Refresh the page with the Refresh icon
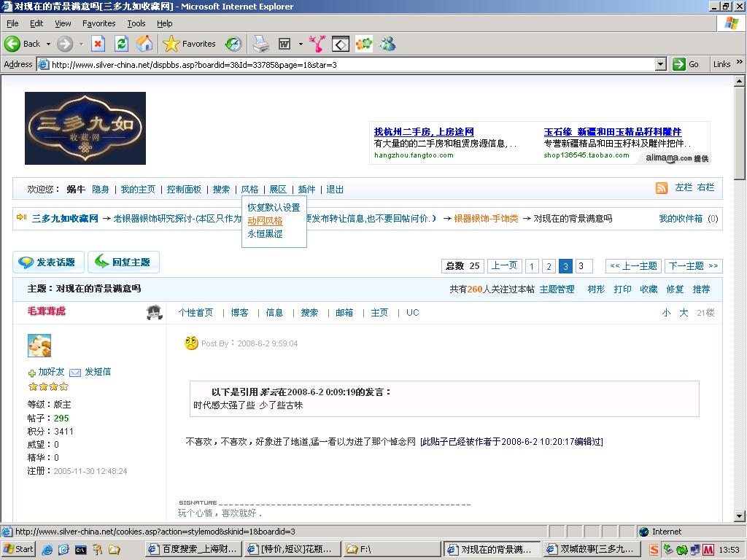This screenshot has width=747, height=560. point(121,44)
